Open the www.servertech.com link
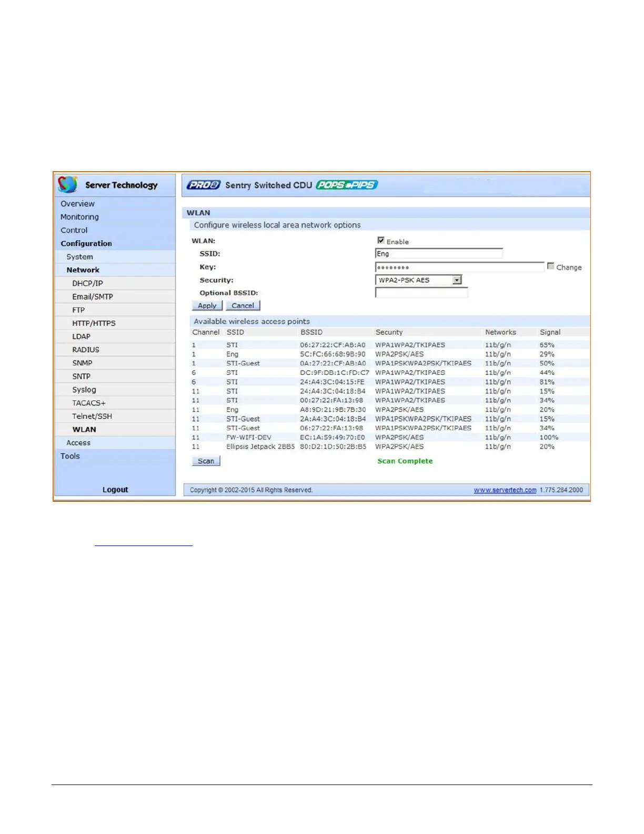Image resolution: width=644 pixels, height=834 pixels. coord(505,490)
